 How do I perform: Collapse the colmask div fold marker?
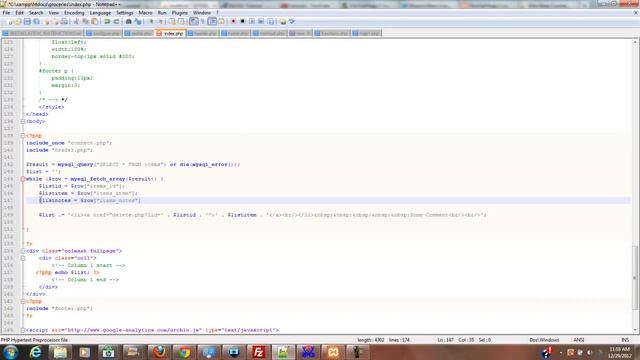click(23, 251)
